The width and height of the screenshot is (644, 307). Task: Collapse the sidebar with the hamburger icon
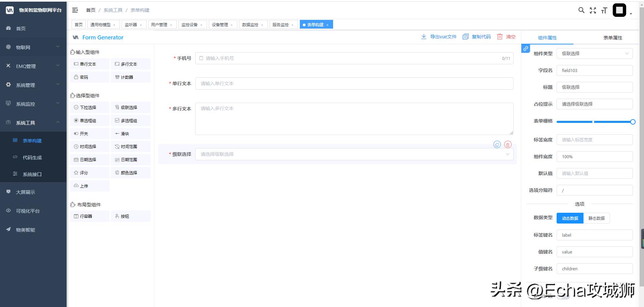75,10
